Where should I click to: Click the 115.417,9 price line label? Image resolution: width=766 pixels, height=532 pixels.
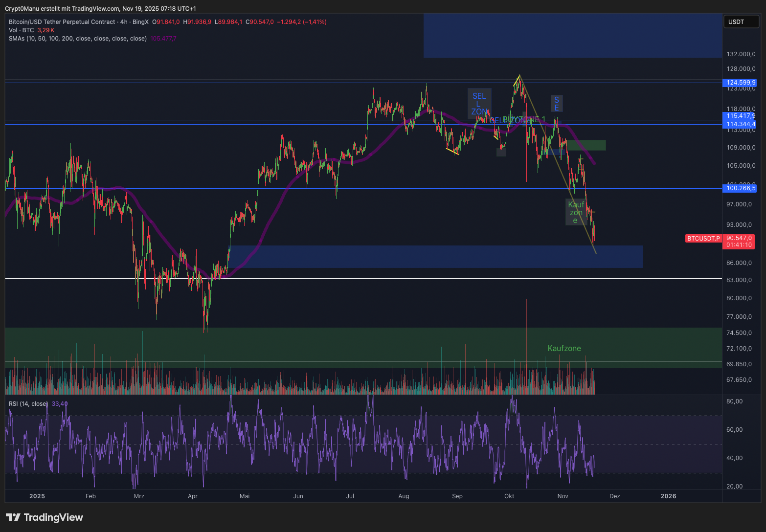741,116
